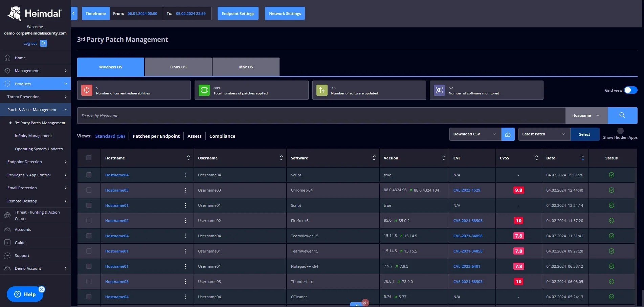Collapse the Patch & Asset Management section

(65, 109)
